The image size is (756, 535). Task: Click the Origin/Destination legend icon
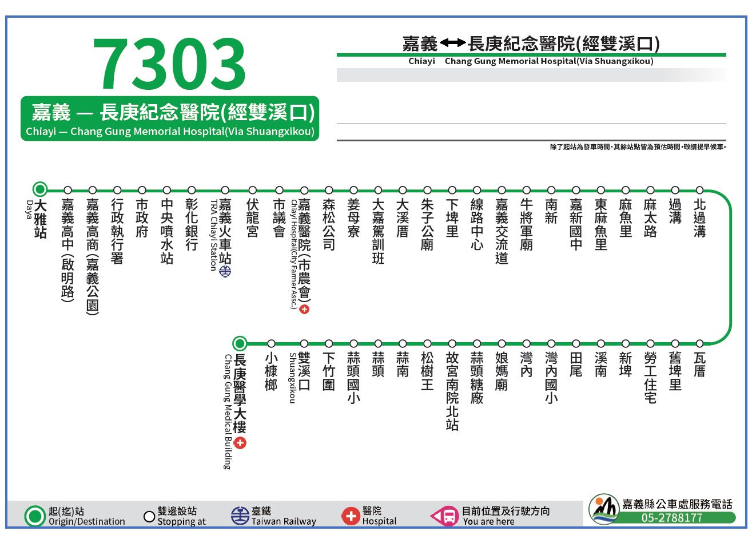click(35, 516)
